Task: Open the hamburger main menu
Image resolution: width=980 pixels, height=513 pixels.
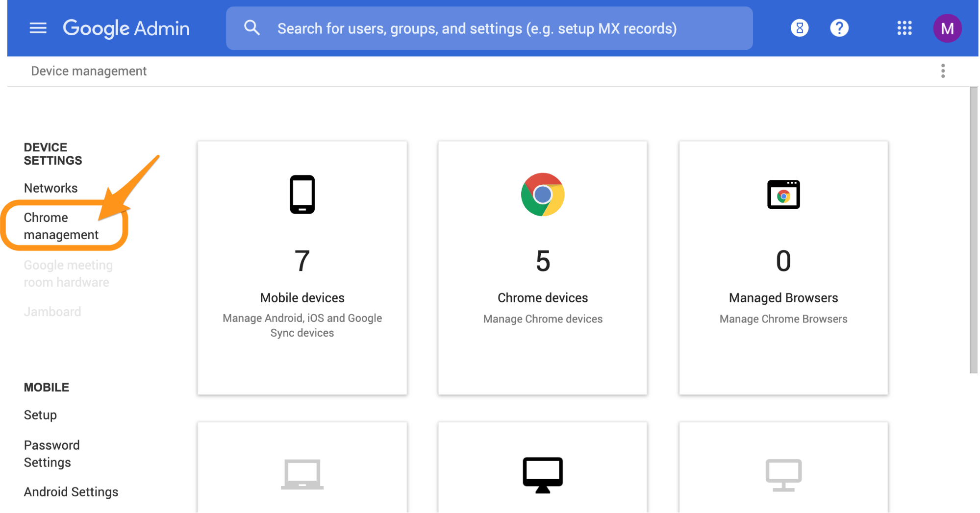Action: pyautogui.click(x=38, y=28)
